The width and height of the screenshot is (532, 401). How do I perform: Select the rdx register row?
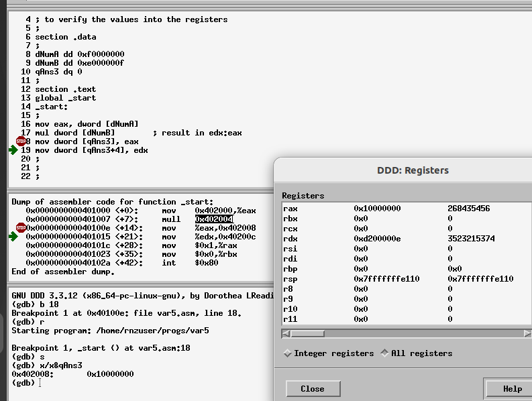(x=407, y=239)
